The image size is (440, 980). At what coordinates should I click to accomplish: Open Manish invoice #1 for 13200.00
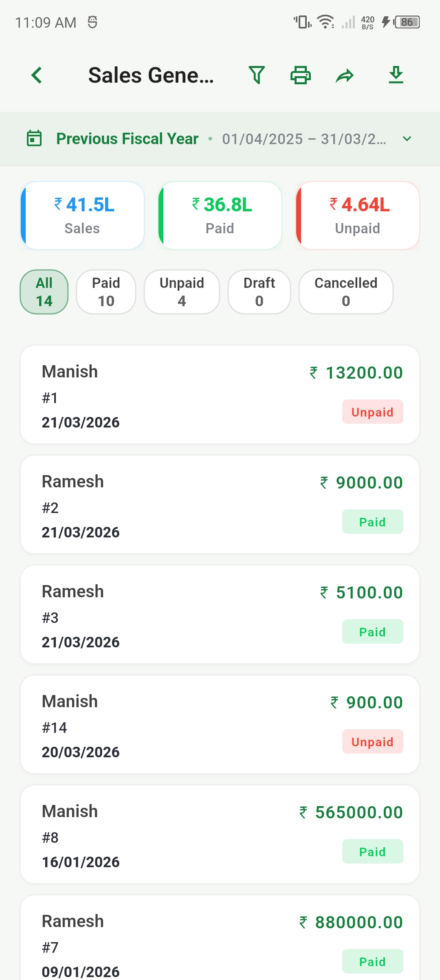pos(220,395)
